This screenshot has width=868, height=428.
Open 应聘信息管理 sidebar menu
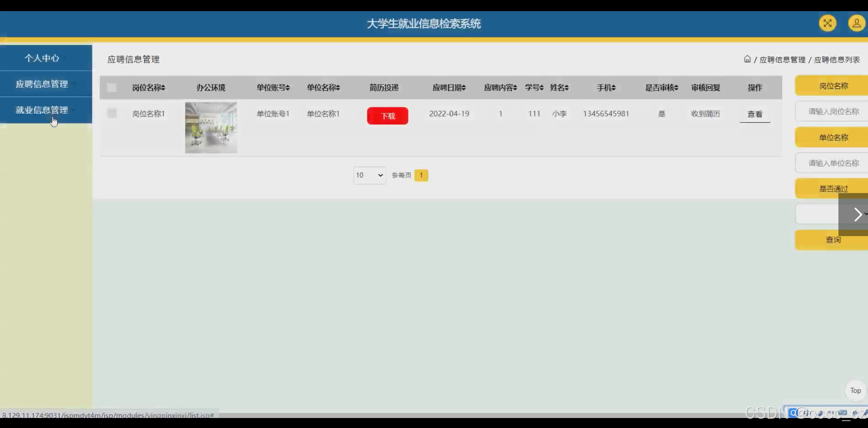[42, 84]
